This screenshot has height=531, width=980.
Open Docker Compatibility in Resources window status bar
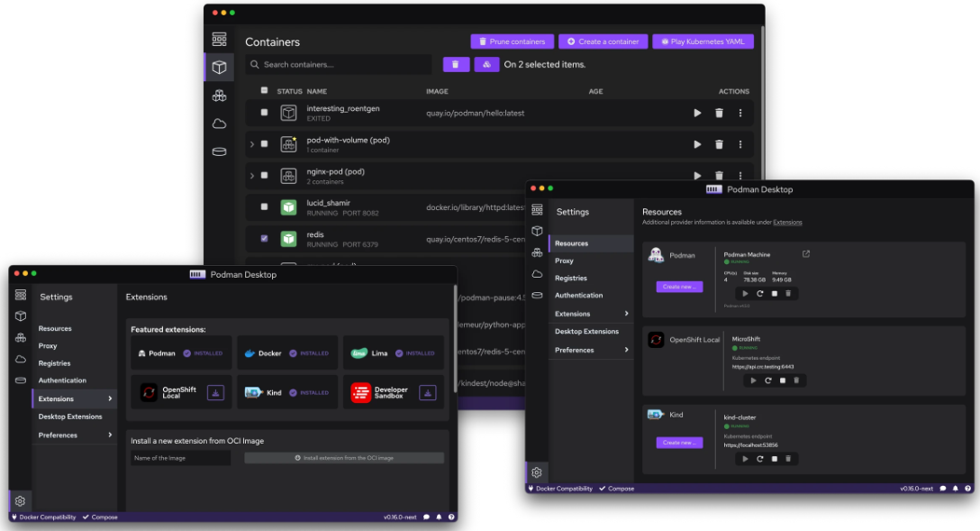(560, 489)
